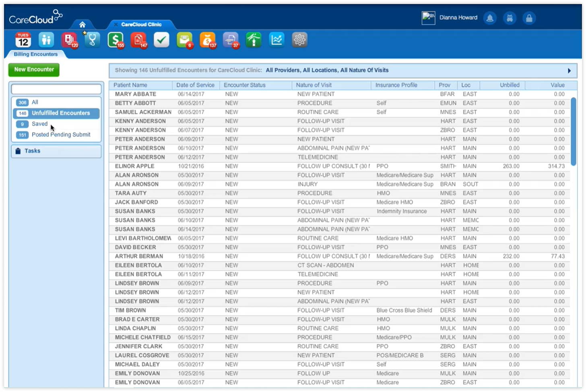Sort by the Encounter Status column header
586x392 pixels.
click(256, 85)
